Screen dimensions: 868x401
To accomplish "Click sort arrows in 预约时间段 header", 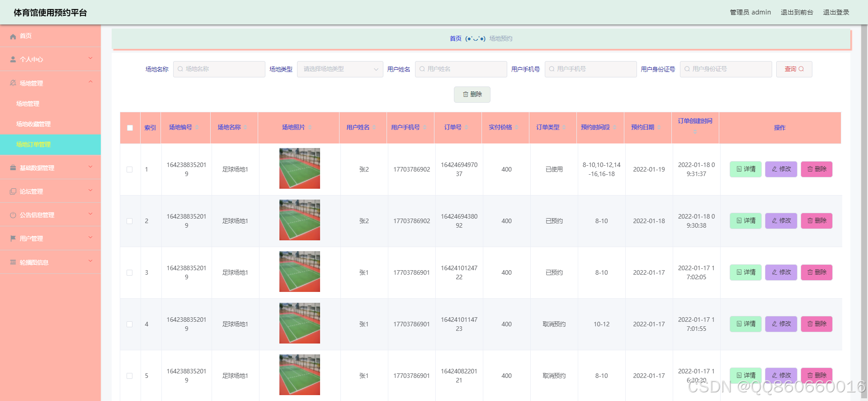I will (615, 128).
